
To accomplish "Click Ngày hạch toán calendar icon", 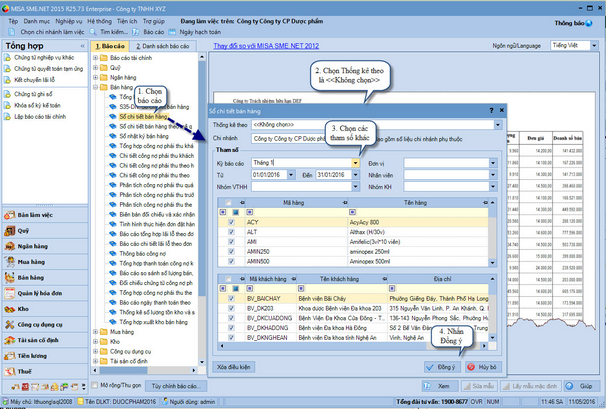I will coord(172,32).
